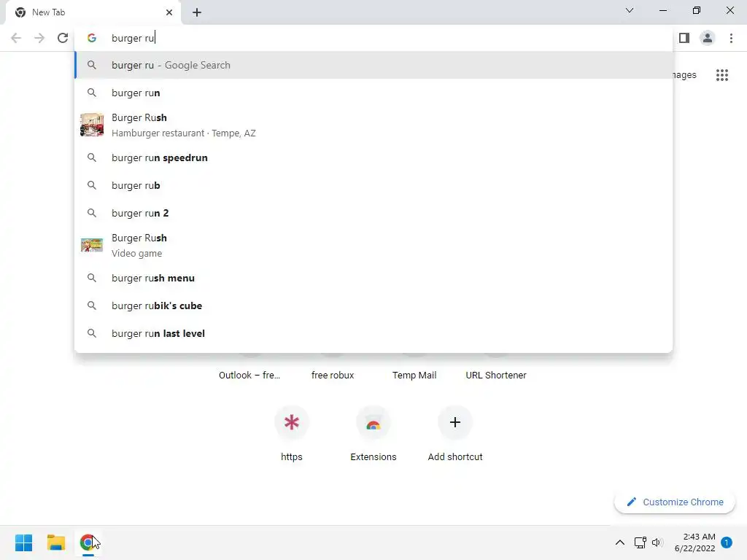The height and width of the screenshot is (560, 747).
Task: Open File Explorer from the taskbar
Action: 56,542
